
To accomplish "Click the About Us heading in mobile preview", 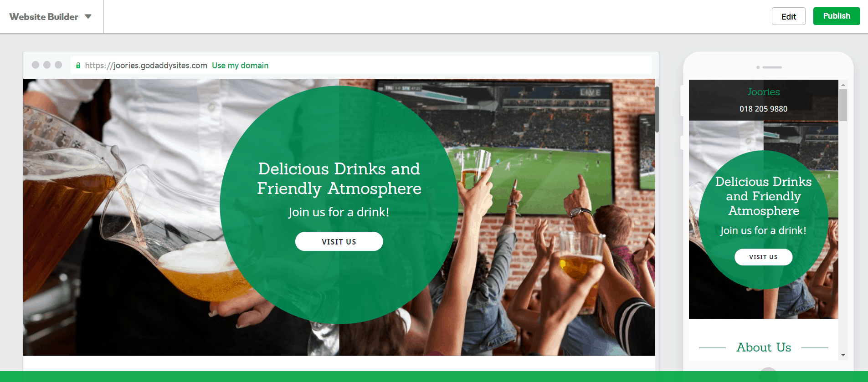I will point(764,347).
